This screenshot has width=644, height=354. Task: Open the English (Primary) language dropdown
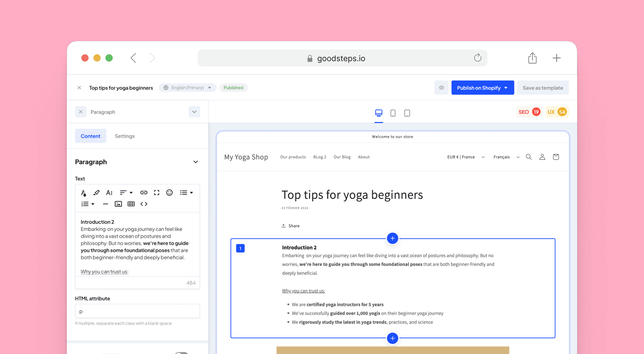[x=188, y=88]
